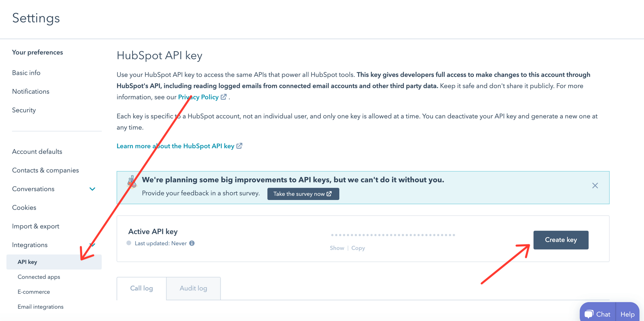
Task: Click the info icon next to Last updated
Action: point(192,243)
